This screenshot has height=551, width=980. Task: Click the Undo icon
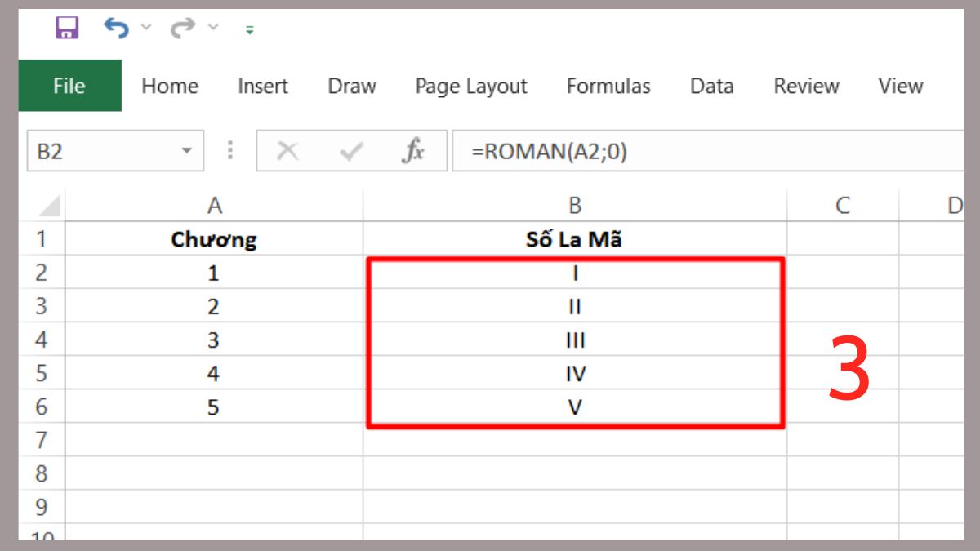pos(116,27)
